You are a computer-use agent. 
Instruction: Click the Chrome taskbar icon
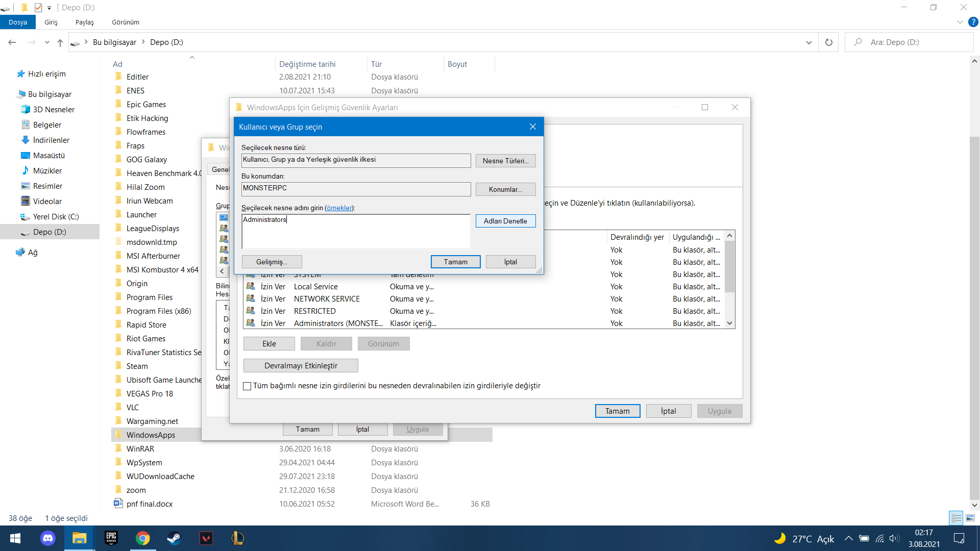[x=143, y=538]
